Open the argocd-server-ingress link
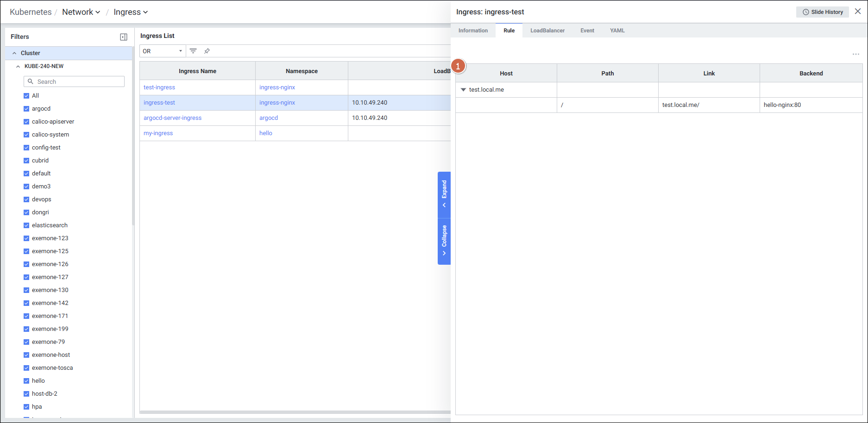 click(x=172, y=118)
